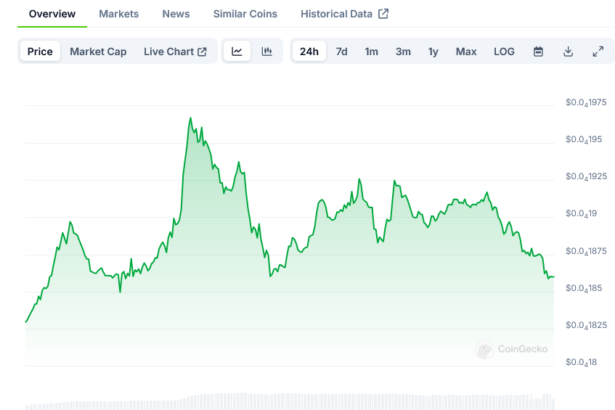Switch chart range to 1y
Viewport: 615px width, 410px height.
point(433,52)
